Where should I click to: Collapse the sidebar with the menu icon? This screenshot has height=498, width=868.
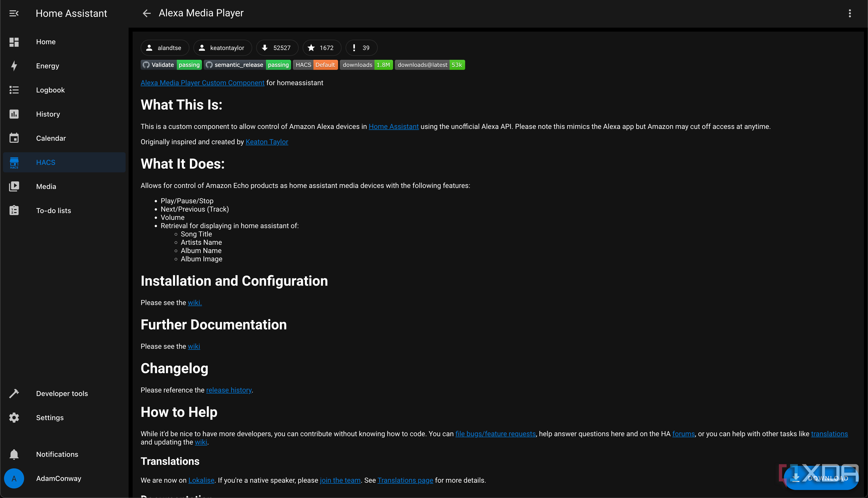(x=14, y=13)
